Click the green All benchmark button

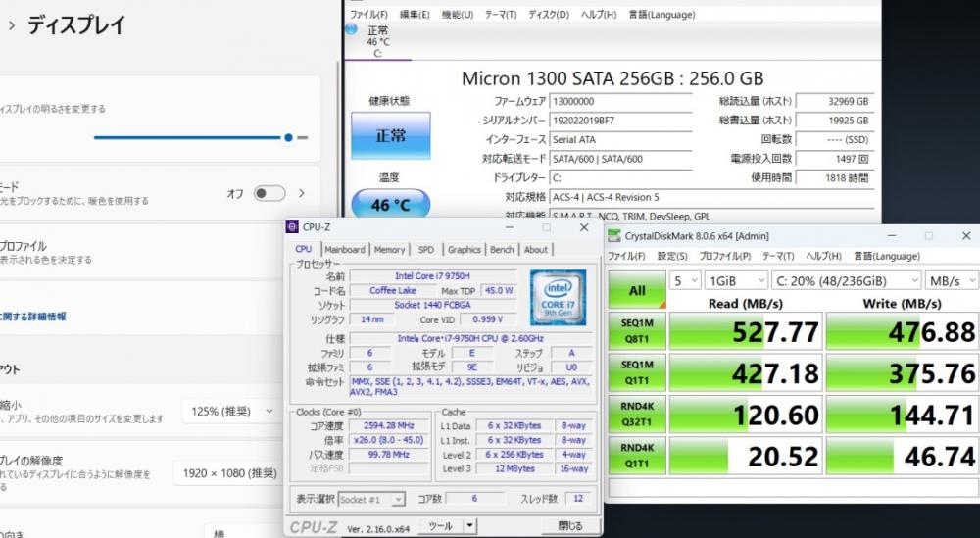tap(638, 290)
